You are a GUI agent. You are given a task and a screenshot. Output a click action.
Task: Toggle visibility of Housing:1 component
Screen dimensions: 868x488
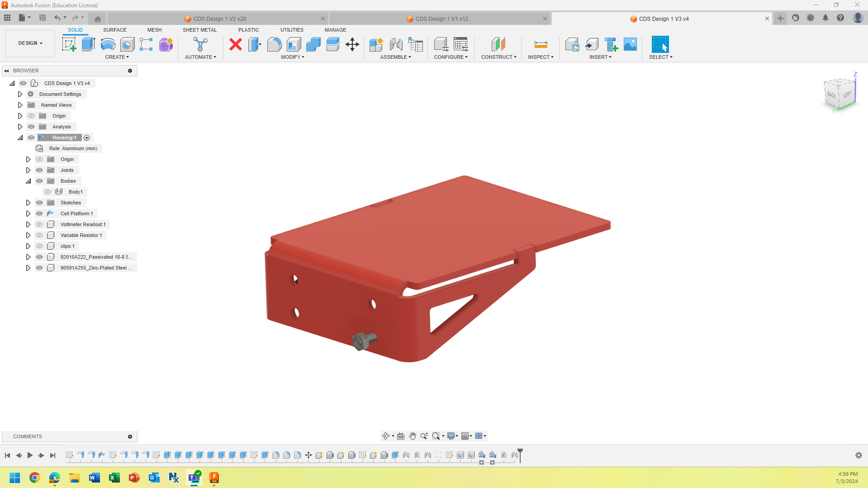point(31,137)
